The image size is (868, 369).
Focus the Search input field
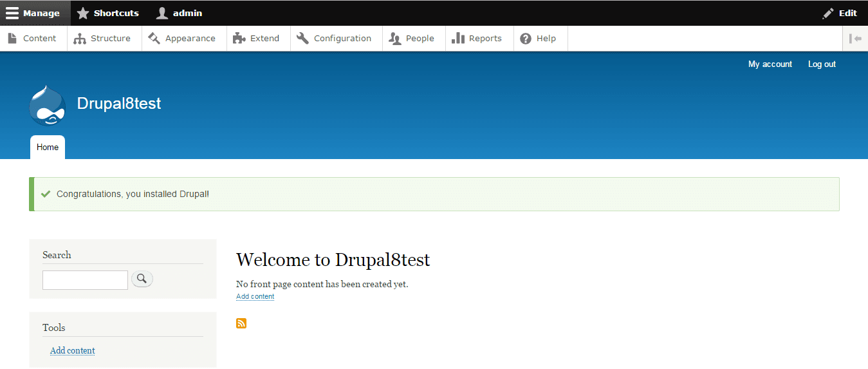[x=85, y=280]
